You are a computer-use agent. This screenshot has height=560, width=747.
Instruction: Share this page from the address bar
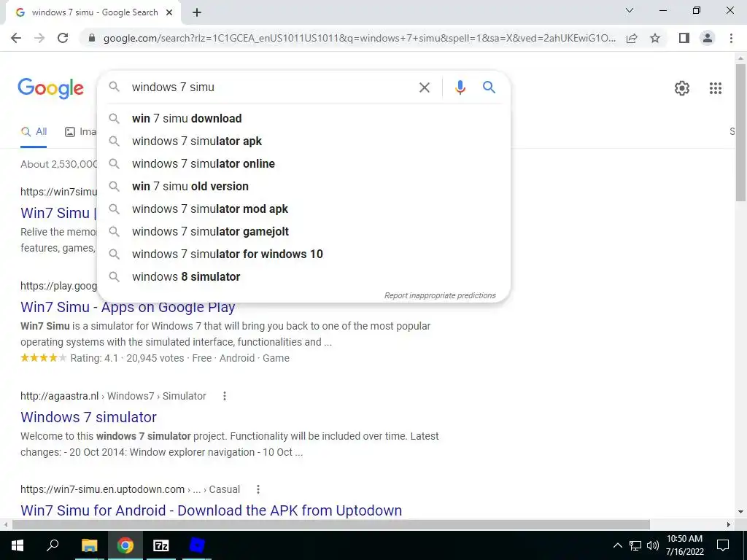tap(632, 38)
